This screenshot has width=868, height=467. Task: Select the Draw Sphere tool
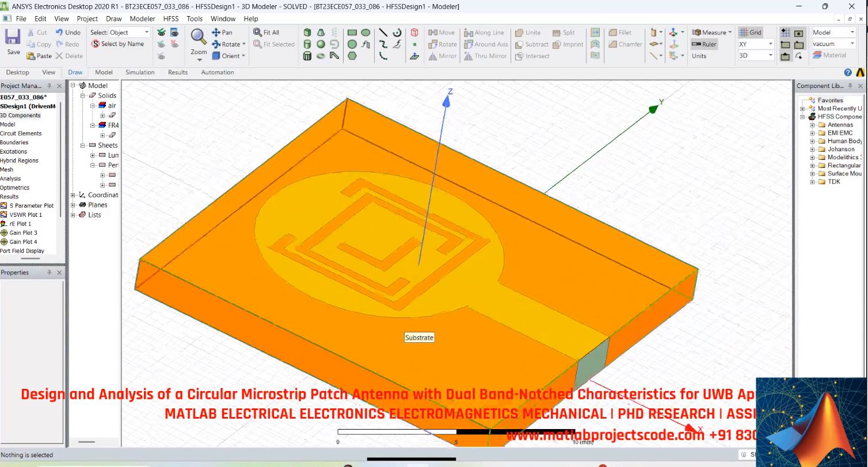321,44
